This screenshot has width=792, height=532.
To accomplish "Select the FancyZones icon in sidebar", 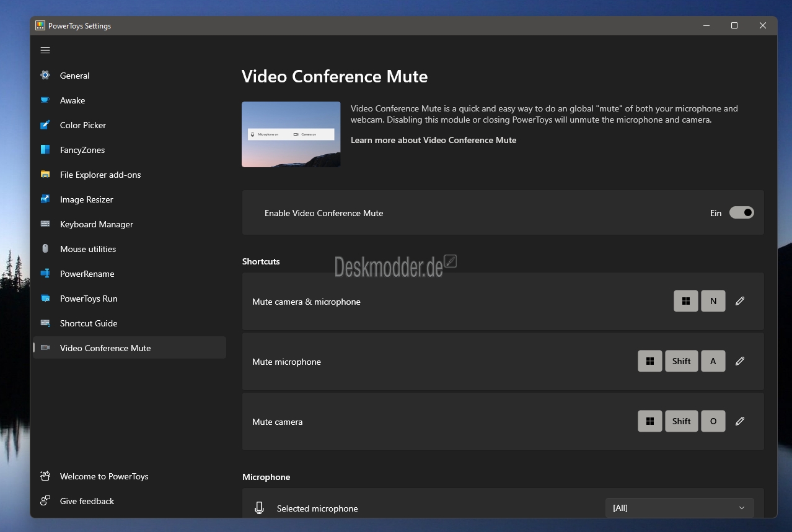I will click(45, 150).
